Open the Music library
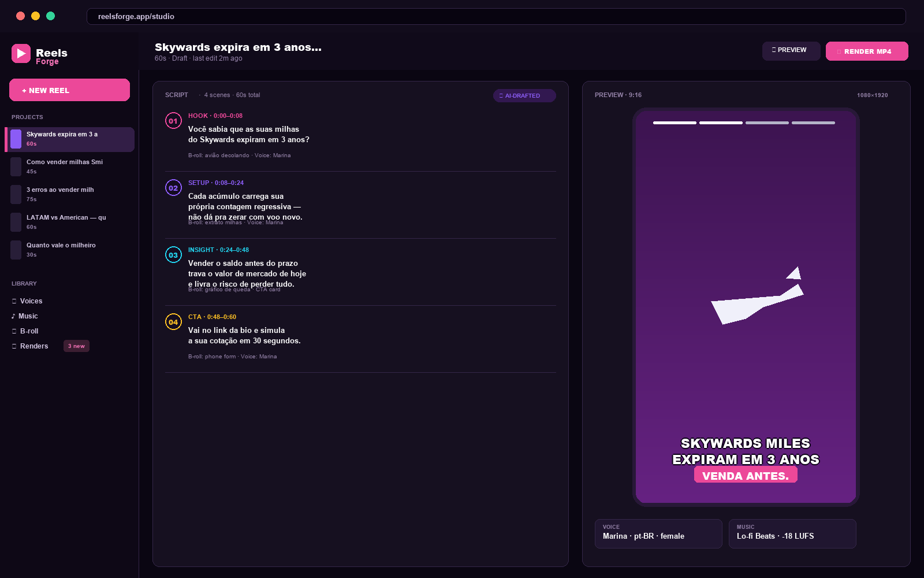 pyautogui.click(x=25, y=316)
